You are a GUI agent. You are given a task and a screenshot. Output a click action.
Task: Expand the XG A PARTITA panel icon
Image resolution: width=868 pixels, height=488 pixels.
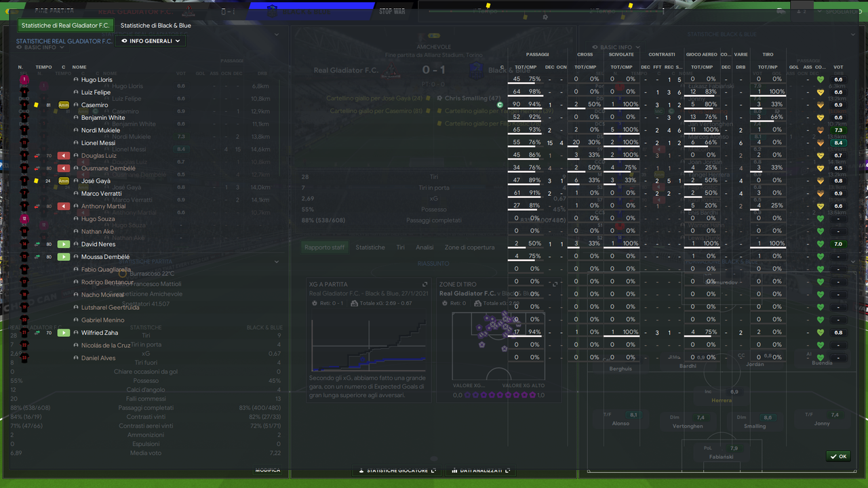click(425, 285)
